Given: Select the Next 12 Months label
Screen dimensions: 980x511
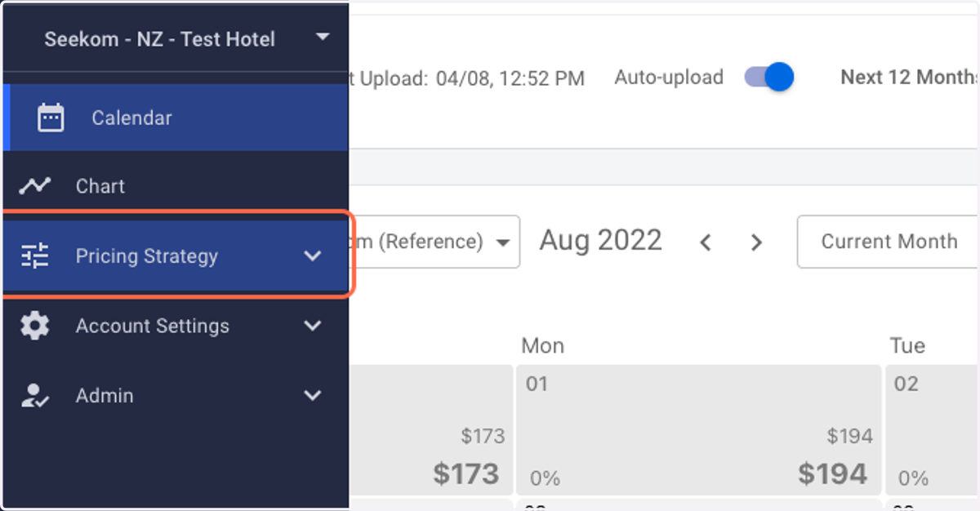Looking at the screenshot, I should click(x=910, y=78).
